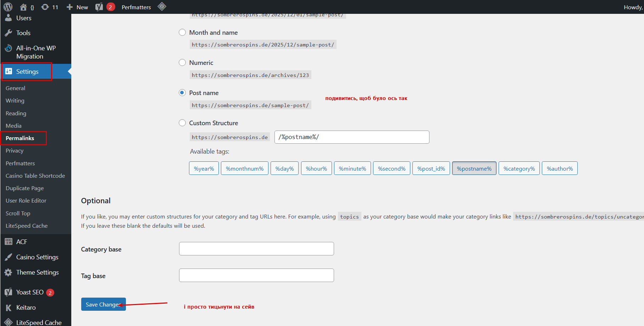Focus the Tag base input field
Screen dimensions: 644x326
coord(256,275)
